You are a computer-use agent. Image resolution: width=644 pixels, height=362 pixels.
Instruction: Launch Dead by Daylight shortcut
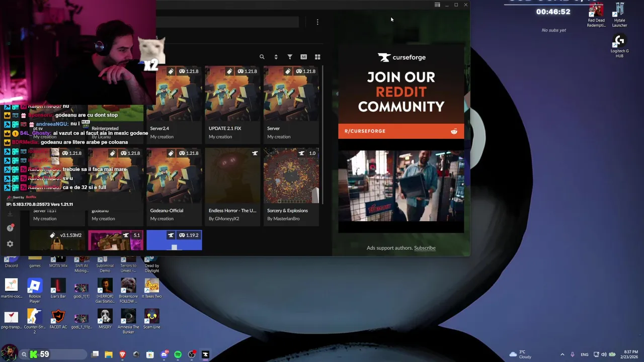[151, 265]
